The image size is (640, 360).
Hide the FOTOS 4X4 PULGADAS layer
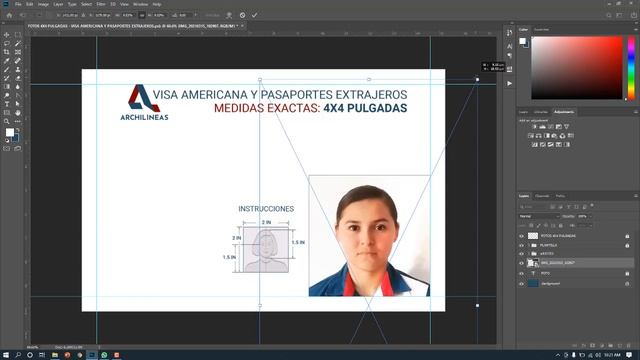pyautogui.click(x=521, y=236)
